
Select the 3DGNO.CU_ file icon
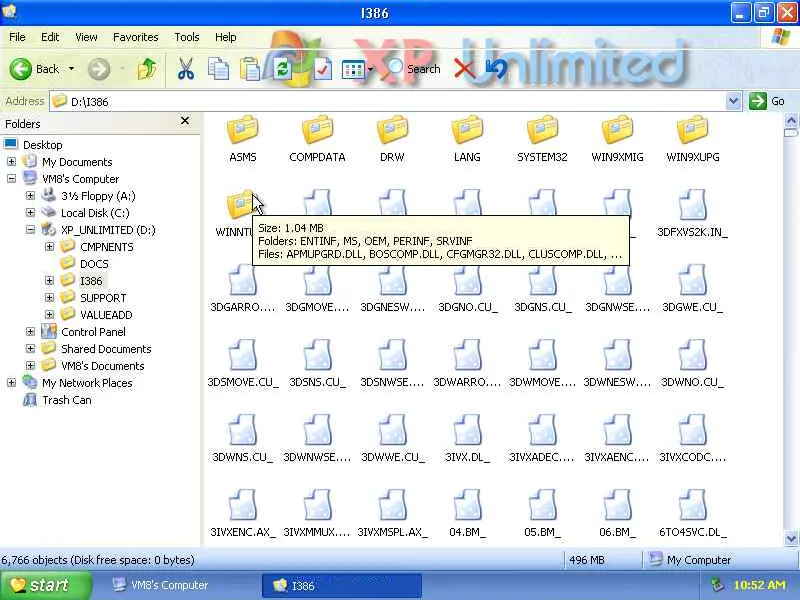(467, 280)
